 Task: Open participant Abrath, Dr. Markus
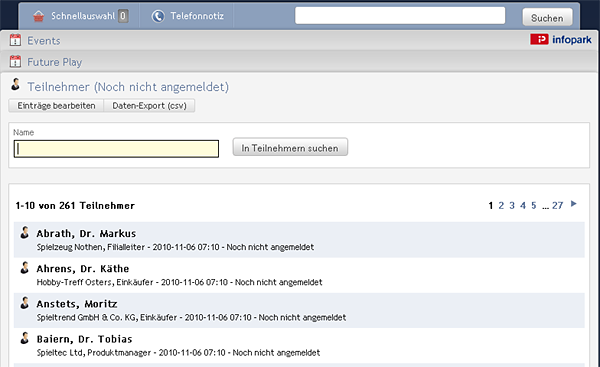tap(86, 233)
